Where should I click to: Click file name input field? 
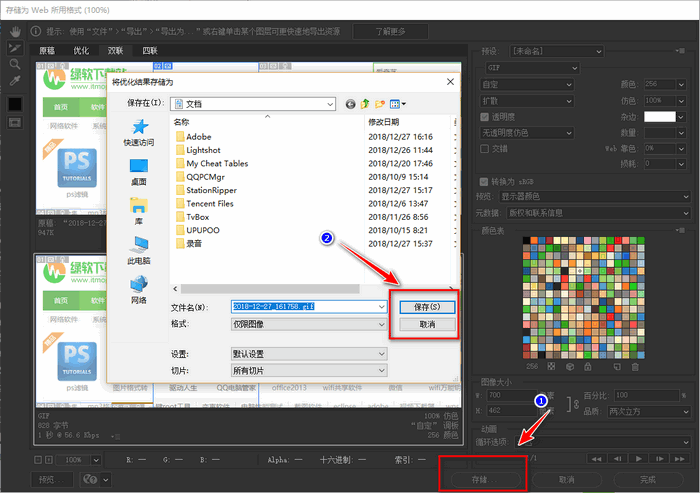point(309,306)
